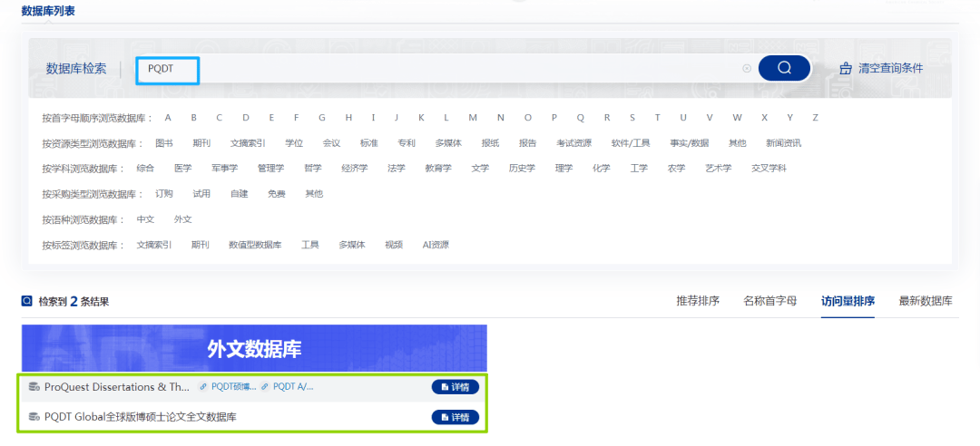Select 图书 resource type
Viewport: 980px width, 446px height.
tap(163, 143)
